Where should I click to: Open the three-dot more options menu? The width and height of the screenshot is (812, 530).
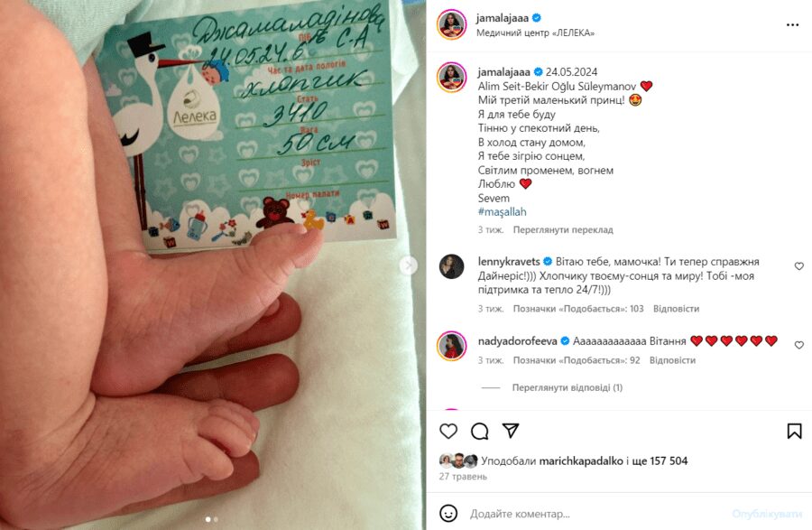(792, 25)
